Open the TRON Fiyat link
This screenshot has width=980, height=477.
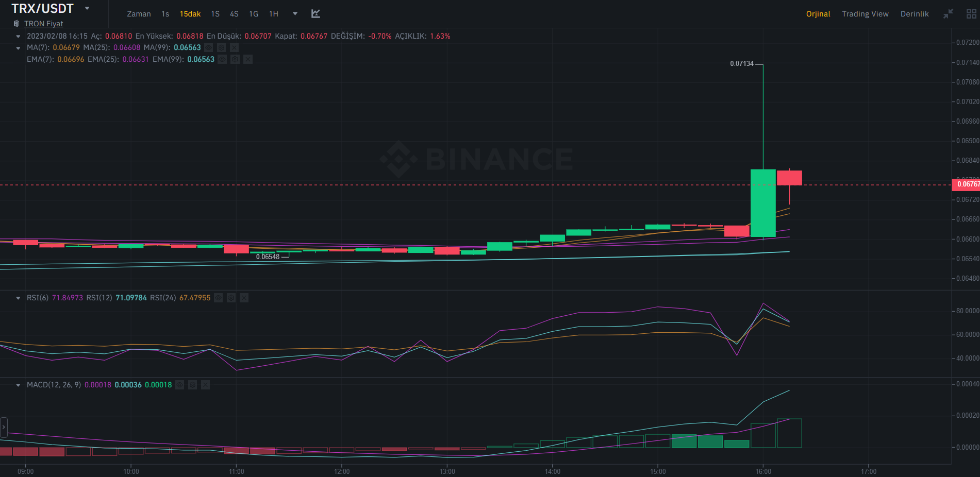tap(44, 24)
